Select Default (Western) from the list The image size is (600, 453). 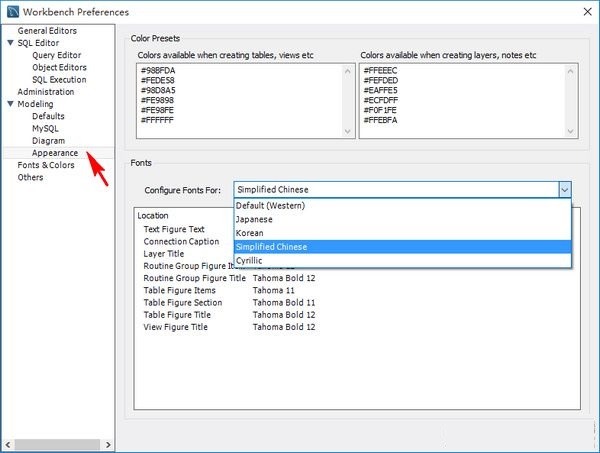pos(270,205)
